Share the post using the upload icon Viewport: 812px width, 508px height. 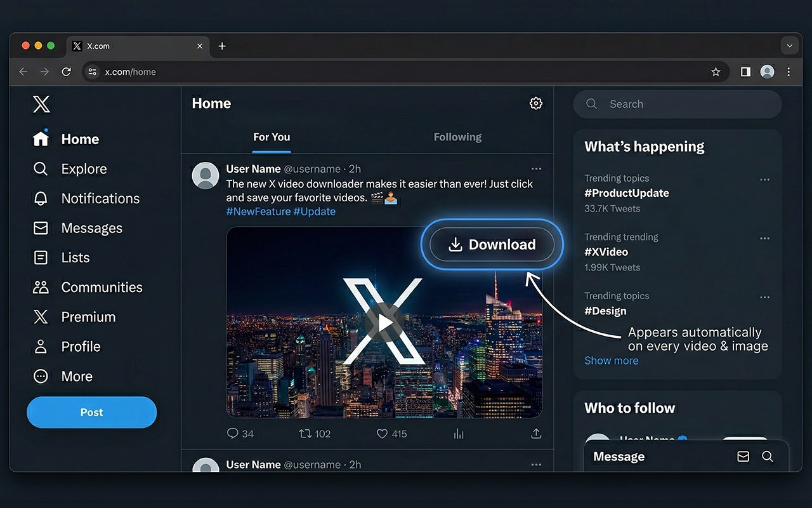point(536,434)
